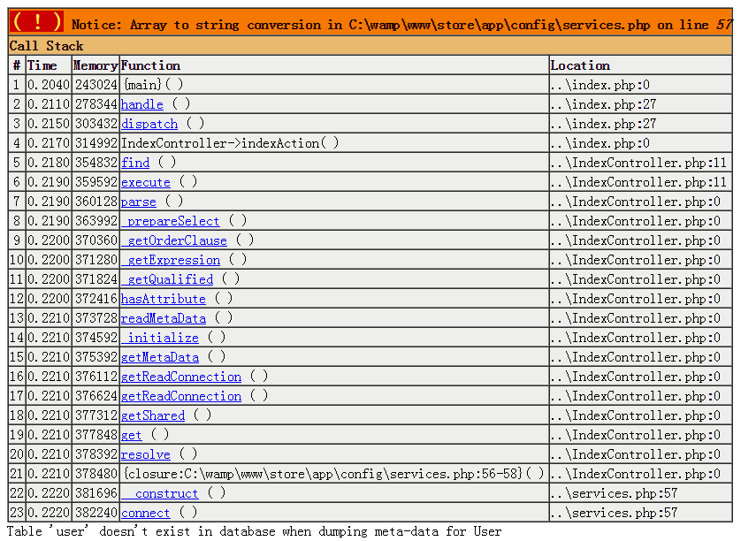The width and height of the screenshot is (756, 541).
Task: Click the Table 'user' doesn't exist message
Action: coord(254,531)
